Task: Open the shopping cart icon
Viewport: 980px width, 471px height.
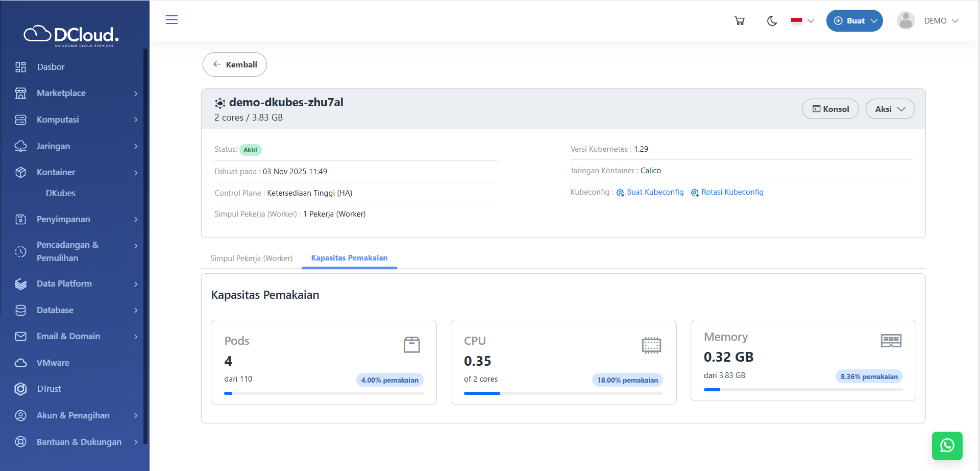Action: click(739, 21)
